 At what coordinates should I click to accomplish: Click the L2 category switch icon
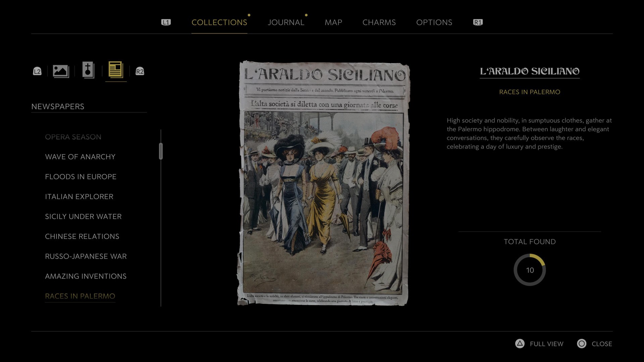coord(37,71)
